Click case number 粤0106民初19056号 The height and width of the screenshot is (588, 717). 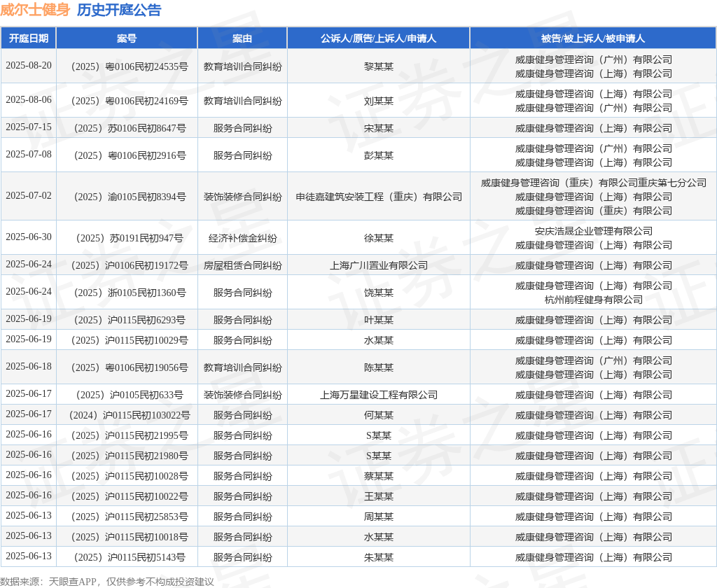(130, 368)
